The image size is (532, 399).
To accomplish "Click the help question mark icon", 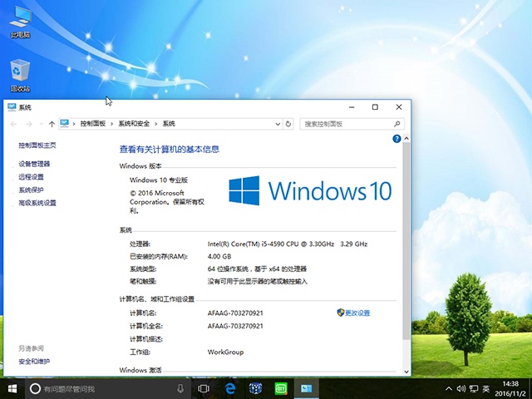I will pos(397,139).
